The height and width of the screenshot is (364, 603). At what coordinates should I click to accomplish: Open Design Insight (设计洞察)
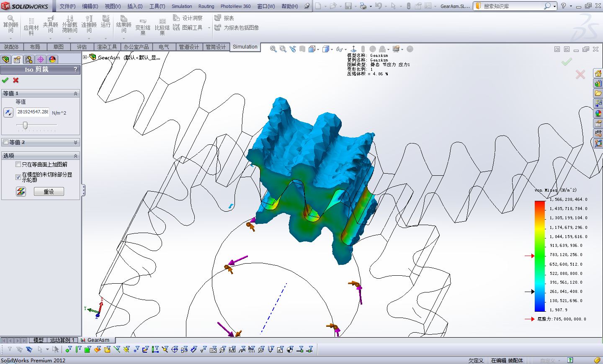tap(188, 18)
